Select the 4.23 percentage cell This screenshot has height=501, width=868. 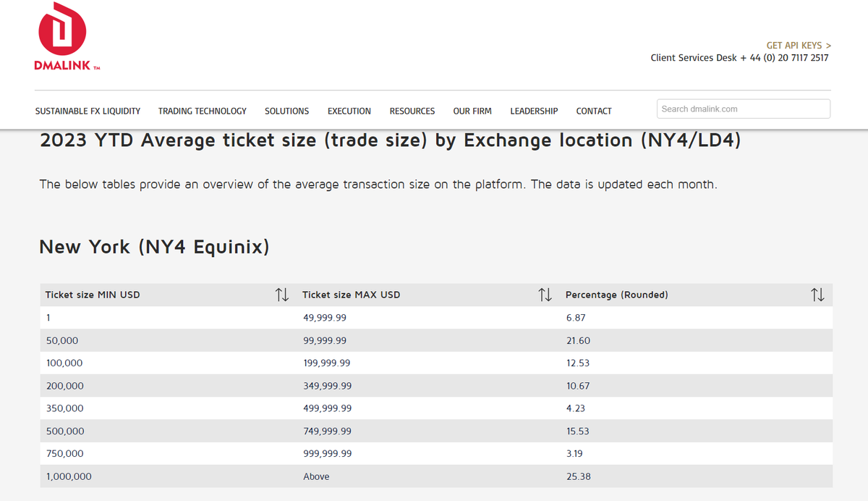point(697,408)
